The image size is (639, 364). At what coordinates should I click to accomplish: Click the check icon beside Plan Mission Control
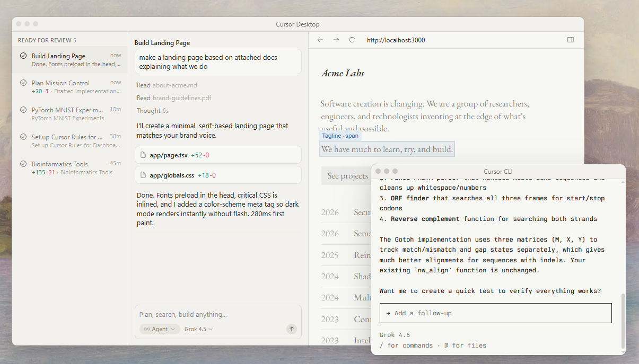click(x=23, y=83)
